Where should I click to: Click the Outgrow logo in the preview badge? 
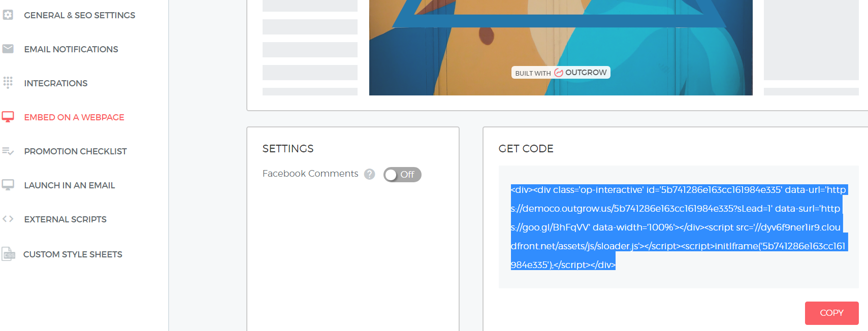coord(559,73)
